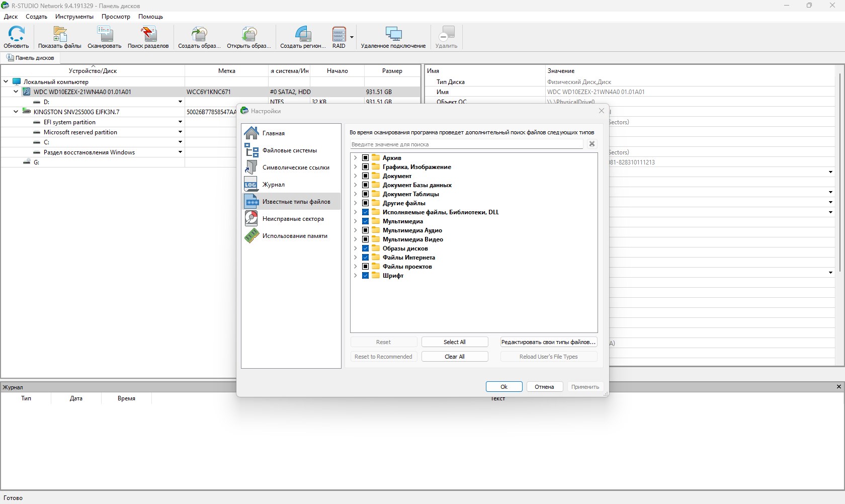Expand the Архив file type group

(x=356, y=158)
